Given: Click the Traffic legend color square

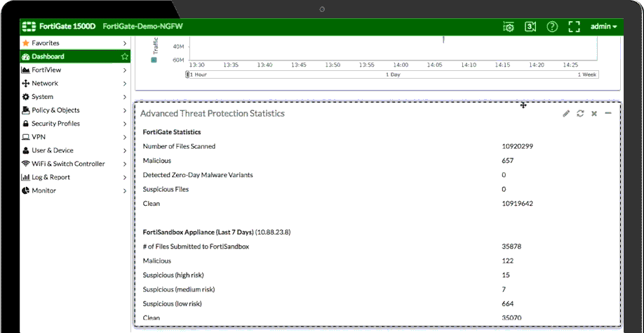Looking at the screenshot, I should pyautogui.click(x=154, y=60).
